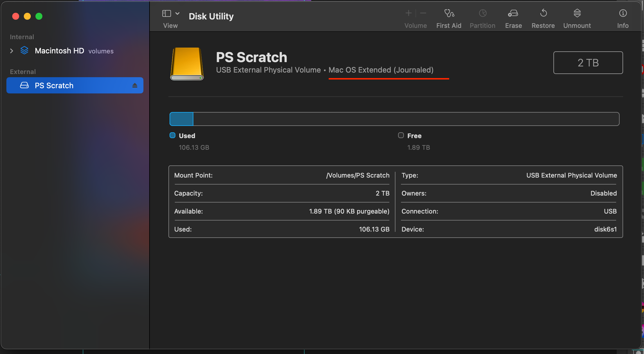Click the remove volume minus icon
The image size is (644, 354).
coord(423,13)
